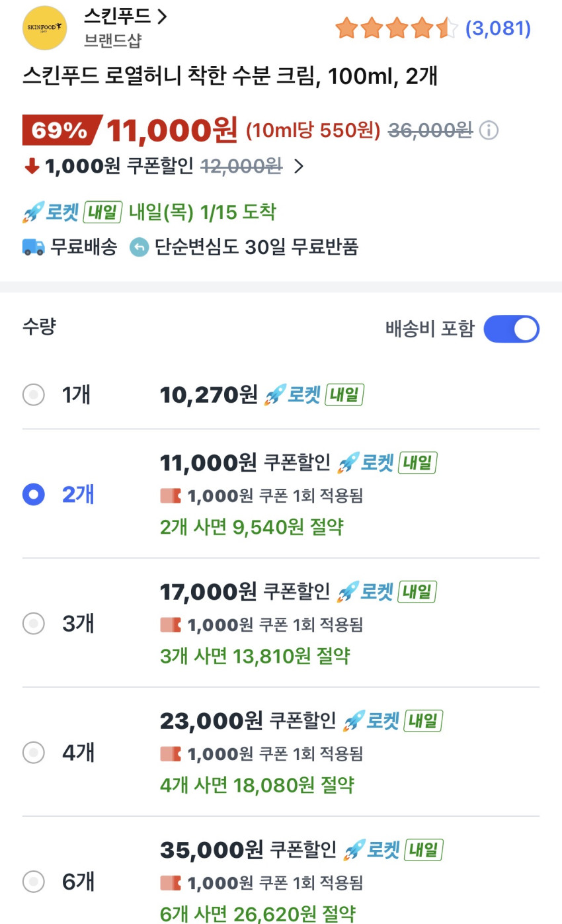562x924 pixels.
Task: Expand the 1,000원 coupon discount arrow
Action: point(299,166)
